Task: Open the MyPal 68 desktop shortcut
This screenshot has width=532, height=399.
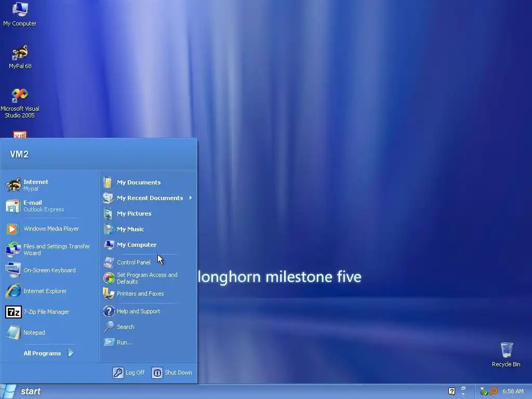Action: click(20, 57)
